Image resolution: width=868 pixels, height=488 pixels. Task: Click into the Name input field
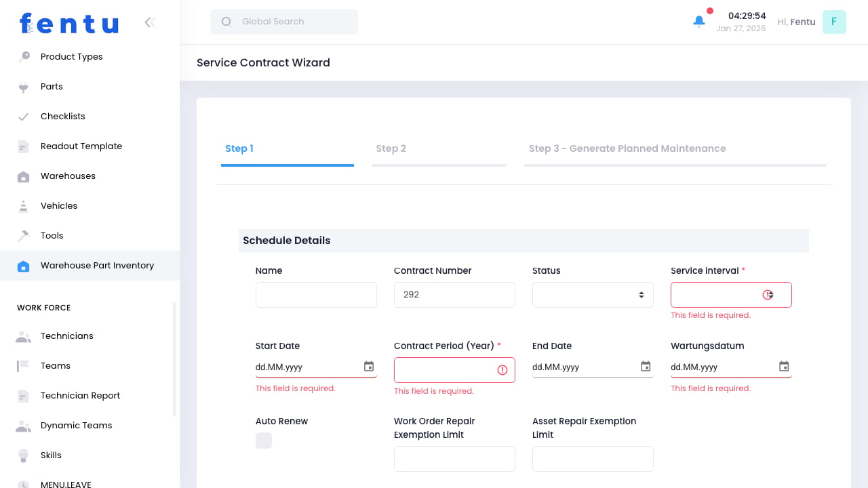coord(316,295)
